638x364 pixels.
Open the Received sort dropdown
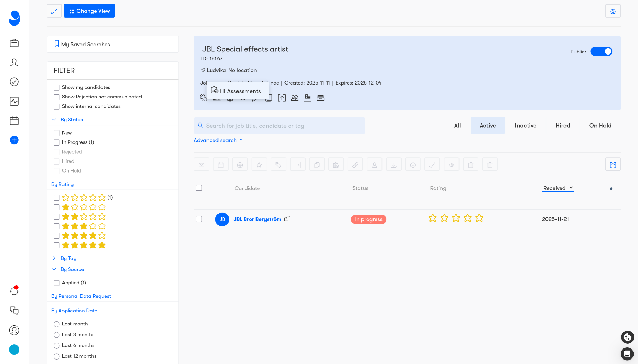pyautogui.click(x=558, y=188)
